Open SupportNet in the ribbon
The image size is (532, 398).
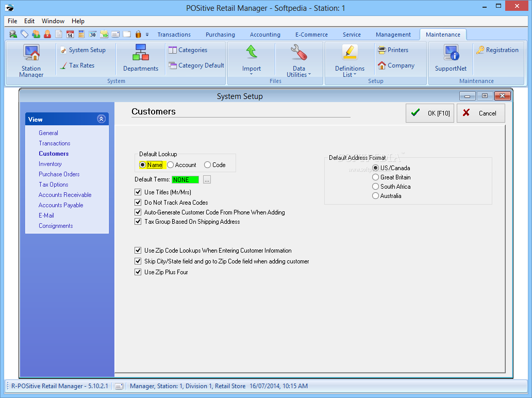coord(451,58)
